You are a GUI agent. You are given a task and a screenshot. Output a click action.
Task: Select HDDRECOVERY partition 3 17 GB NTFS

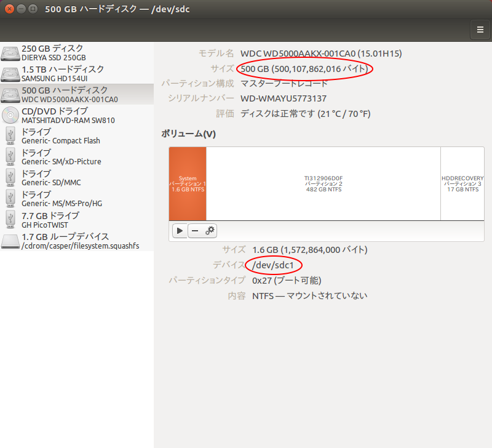click(462, 183)
